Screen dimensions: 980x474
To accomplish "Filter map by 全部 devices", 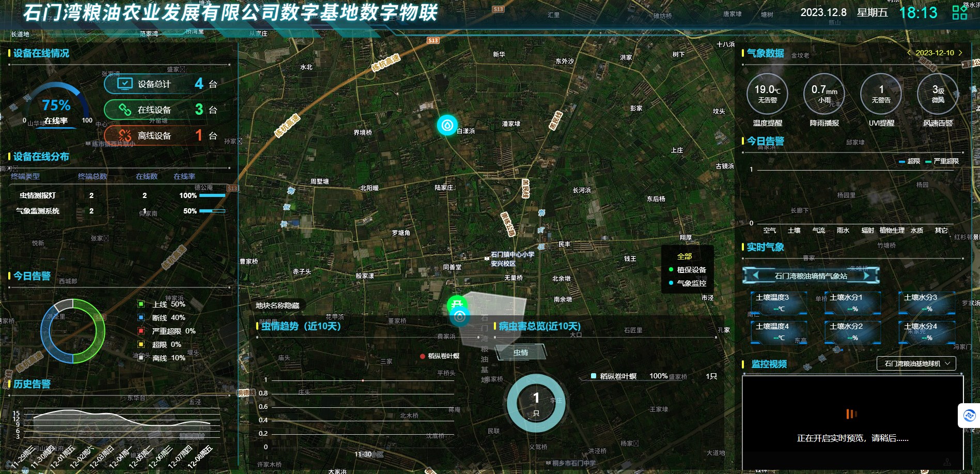I will click(x=685, y=256).
